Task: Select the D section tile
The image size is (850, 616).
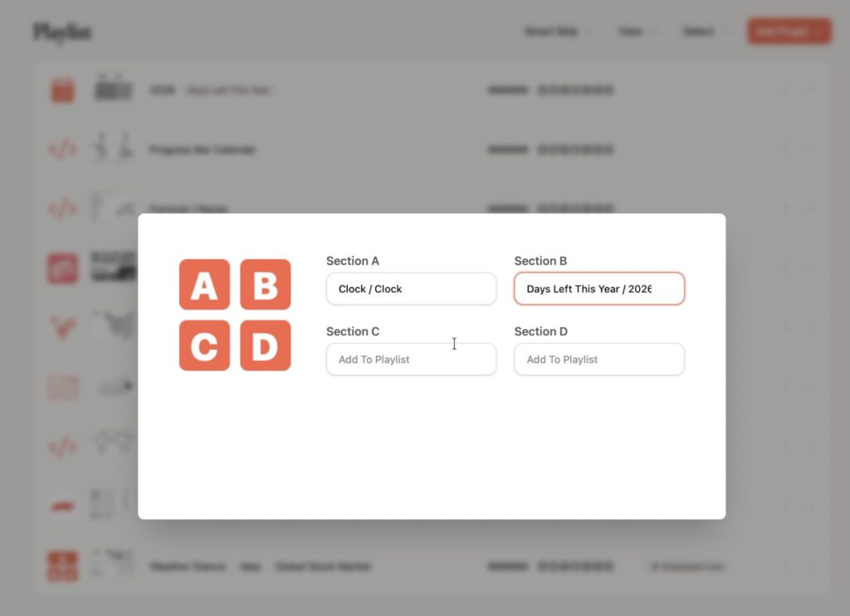Action: 266,345
